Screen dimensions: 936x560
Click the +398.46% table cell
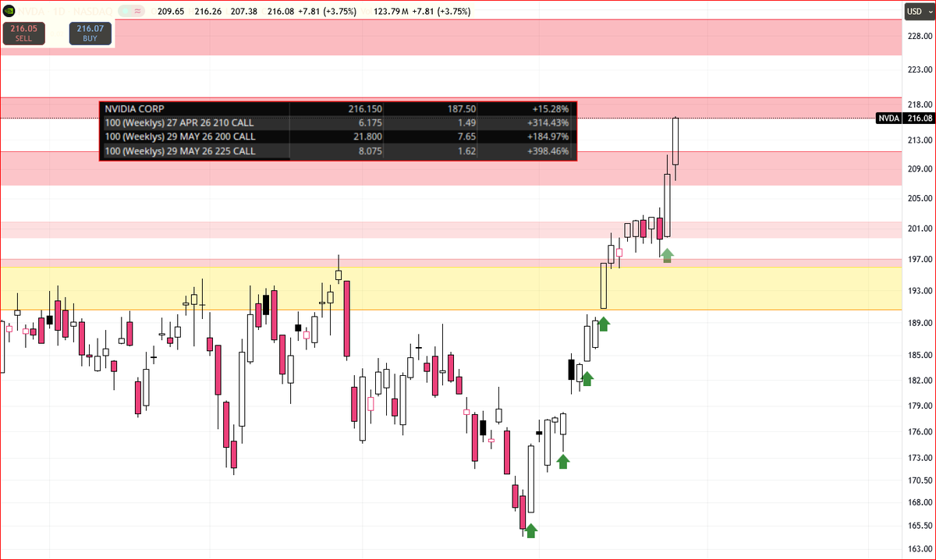(x=548, y=151)
